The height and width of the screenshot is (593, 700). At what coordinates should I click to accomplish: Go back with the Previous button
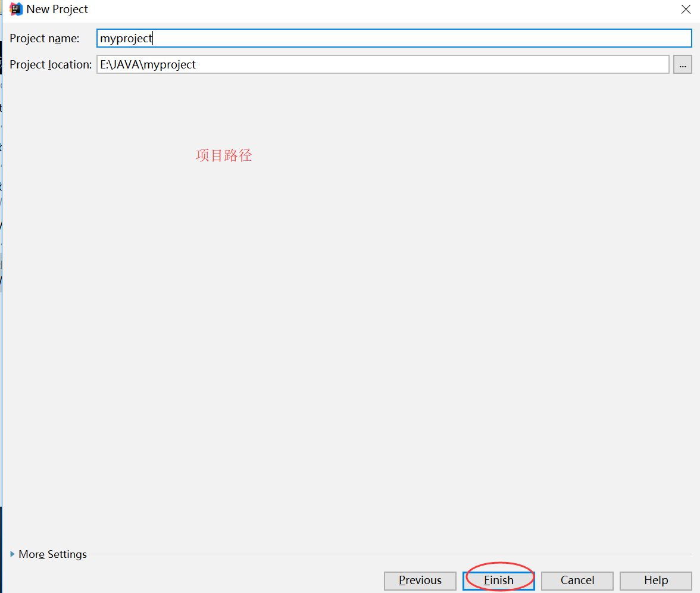[x=420, y=580]
